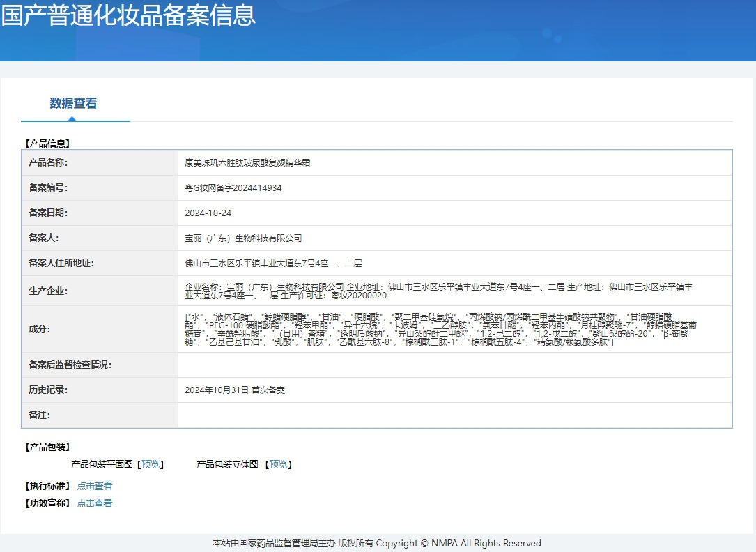Select history record 2024年10月31日 首次备案
756x552 pixels.
click(x=235, y=390)
